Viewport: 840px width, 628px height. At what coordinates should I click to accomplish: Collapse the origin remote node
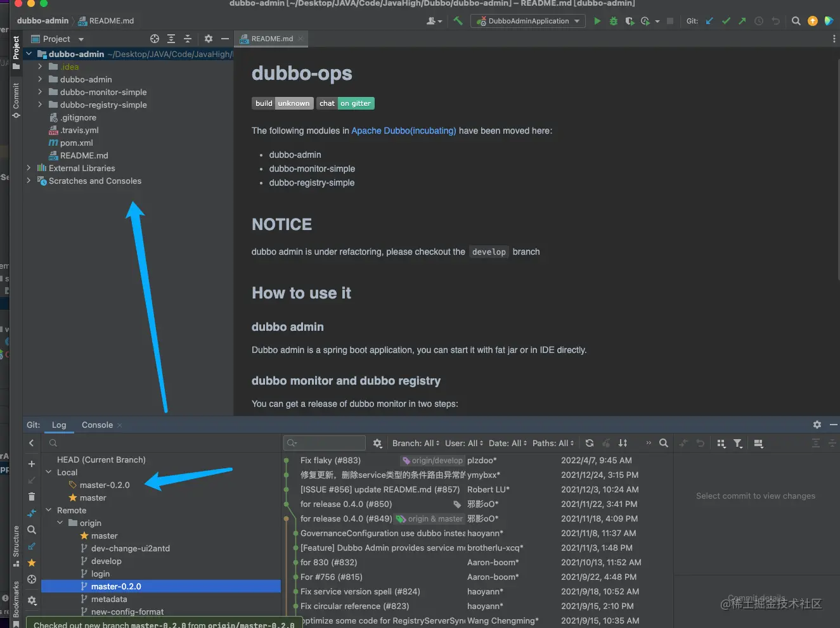pyautogui.click(x=60, y=523)
